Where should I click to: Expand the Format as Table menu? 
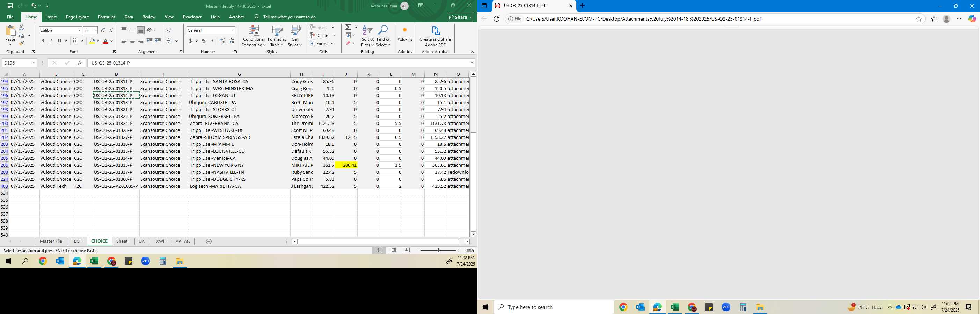[x=277, y=37]
